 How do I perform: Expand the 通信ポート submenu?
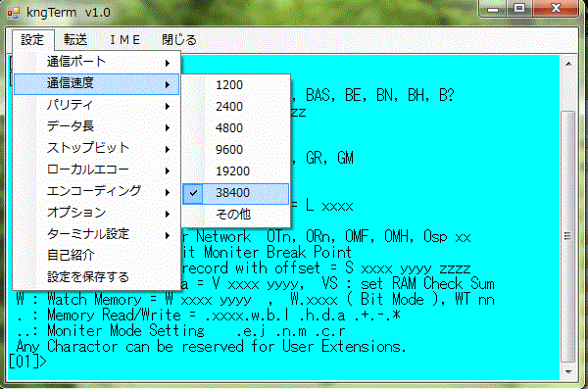point(96,63)
